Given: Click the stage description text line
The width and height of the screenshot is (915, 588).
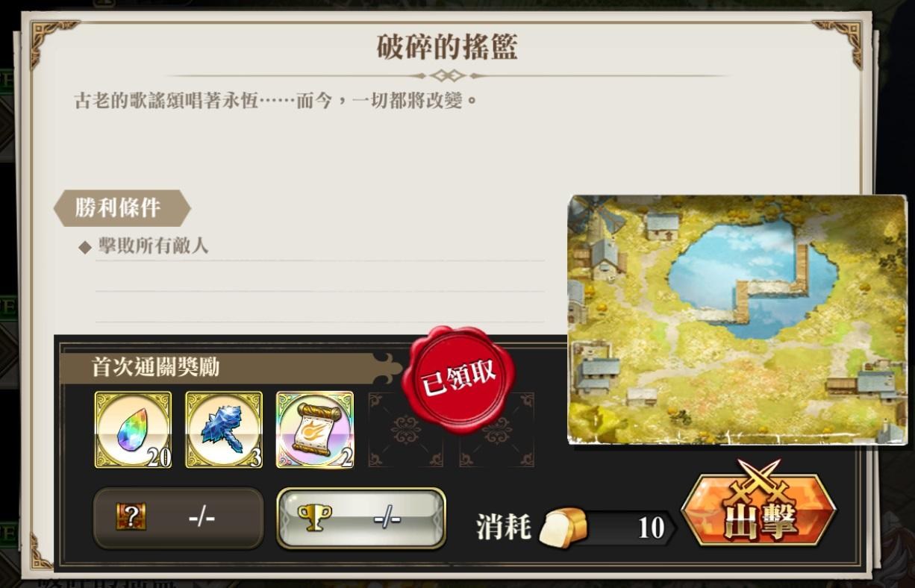Looking at the screenshot, I should point(277,100).
